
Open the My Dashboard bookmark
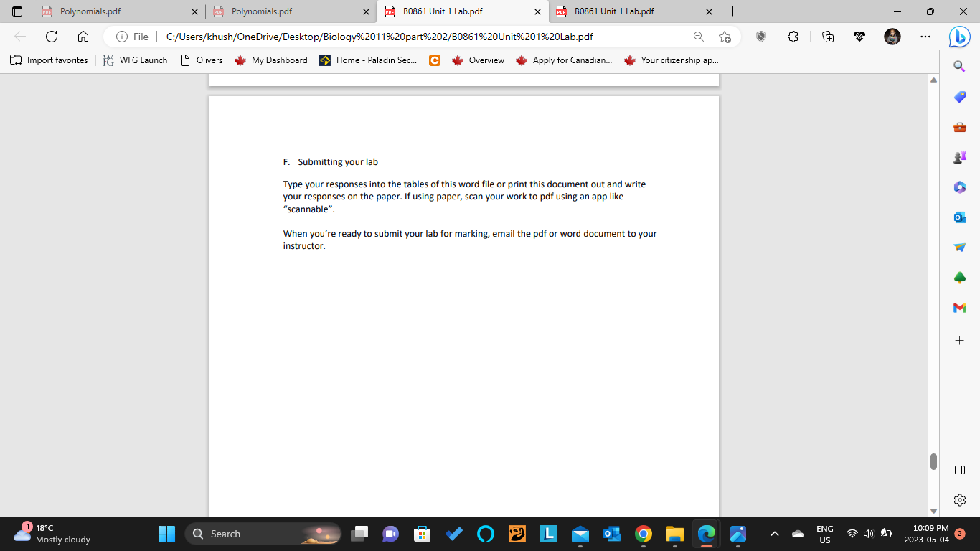point(271,60)
